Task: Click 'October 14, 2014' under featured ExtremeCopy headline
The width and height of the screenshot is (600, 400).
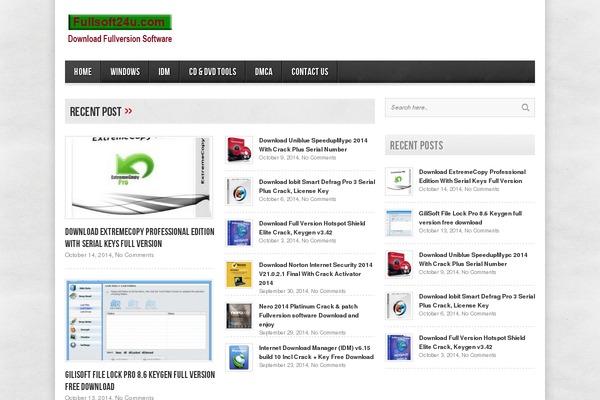Action: click(x=88, y=255)
